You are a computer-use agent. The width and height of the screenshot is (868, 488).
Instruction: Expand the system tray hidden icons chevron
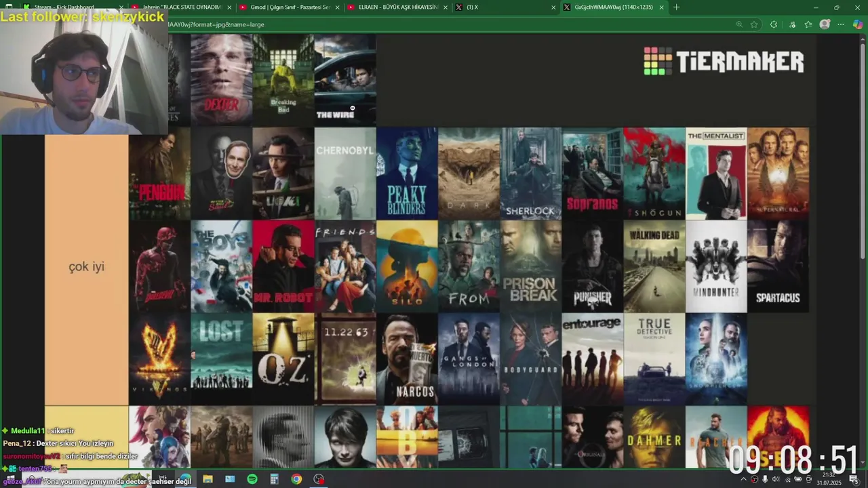tap(743, 479)
